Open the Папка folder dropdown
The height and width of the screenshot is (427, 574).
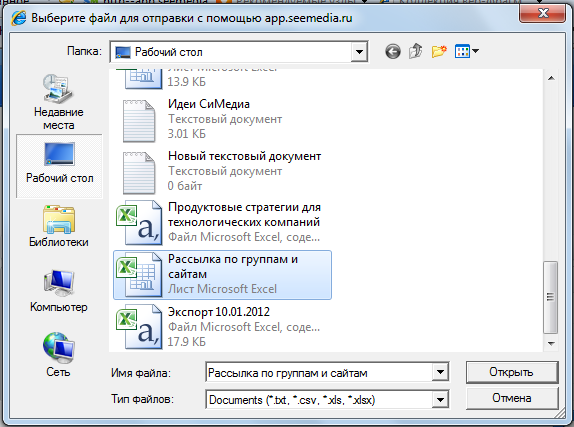[x=359, y=52]
